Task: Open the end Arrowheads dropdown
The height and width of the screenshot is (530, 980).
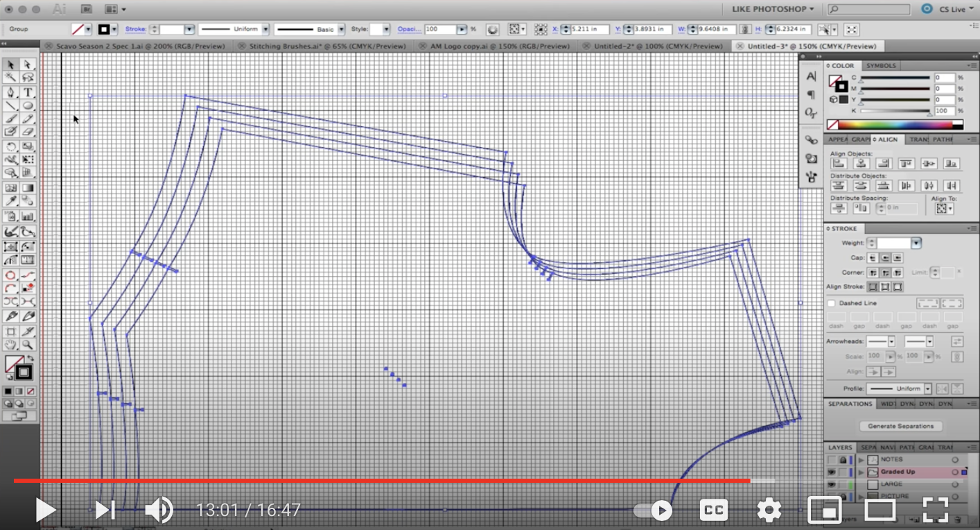Action: click(929, 341)
